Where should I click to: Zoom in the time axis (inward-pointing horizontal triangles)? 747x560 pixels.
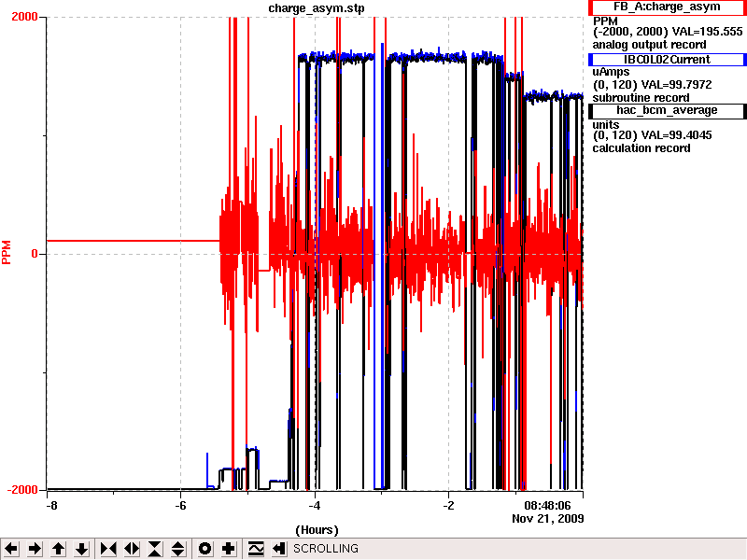[x=108, y=549]
